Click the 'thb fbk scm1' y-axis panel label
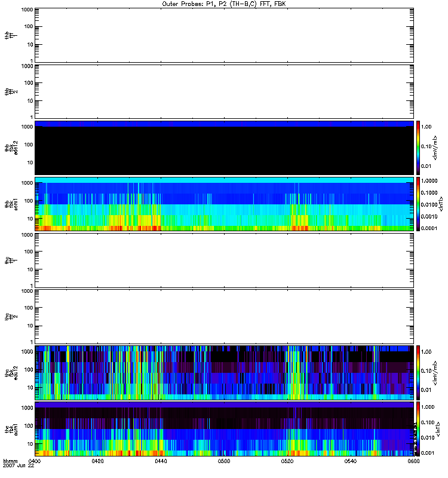Viewport: 448px width, 478px height. pyautogui.click(x=11, y=204)
